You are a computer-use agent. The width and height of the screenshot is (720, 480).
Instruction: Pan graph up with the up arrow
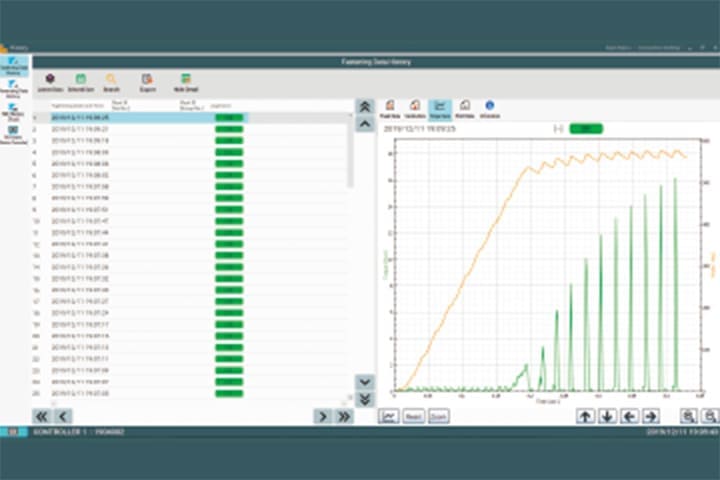tap(586, 416)
